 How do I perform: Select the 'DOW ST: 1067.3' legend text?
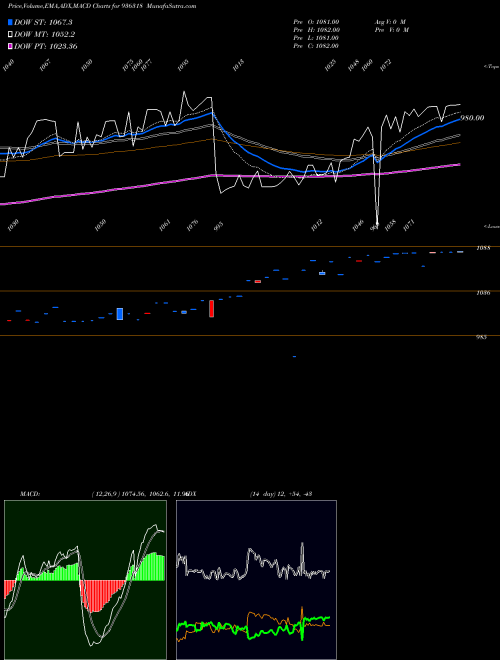(x=43, y=22)
